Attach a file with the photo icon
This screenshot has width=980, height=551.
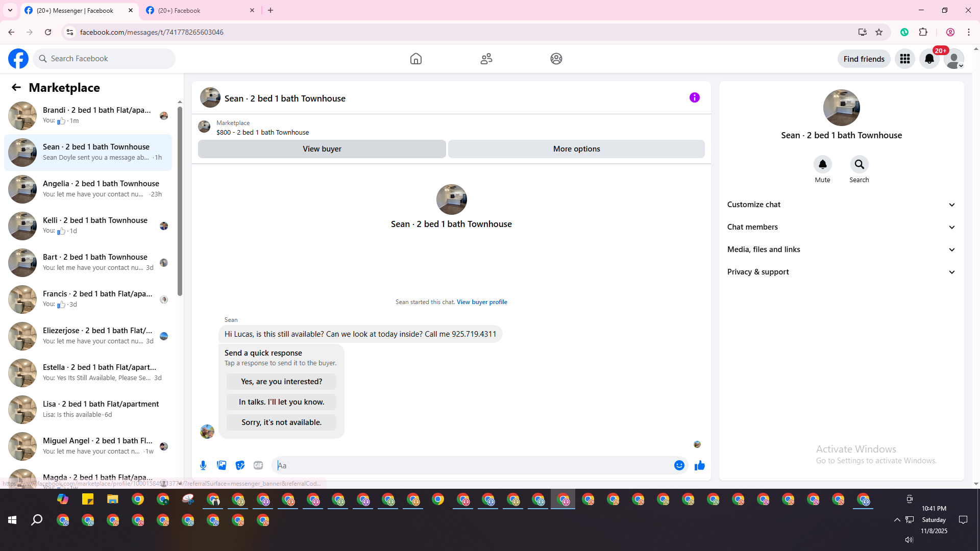pos(222,465)
